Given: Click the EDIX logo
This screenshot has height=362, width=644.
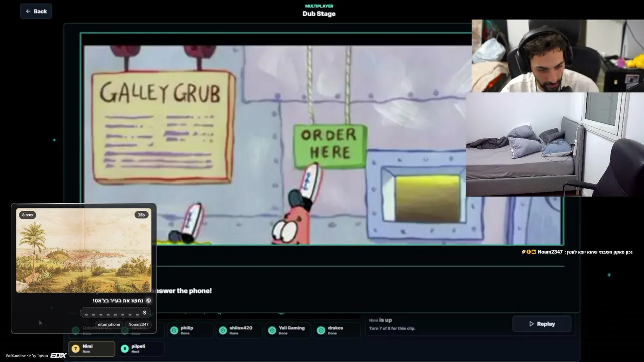Looking at the screenshot, I should click(58, 355).
